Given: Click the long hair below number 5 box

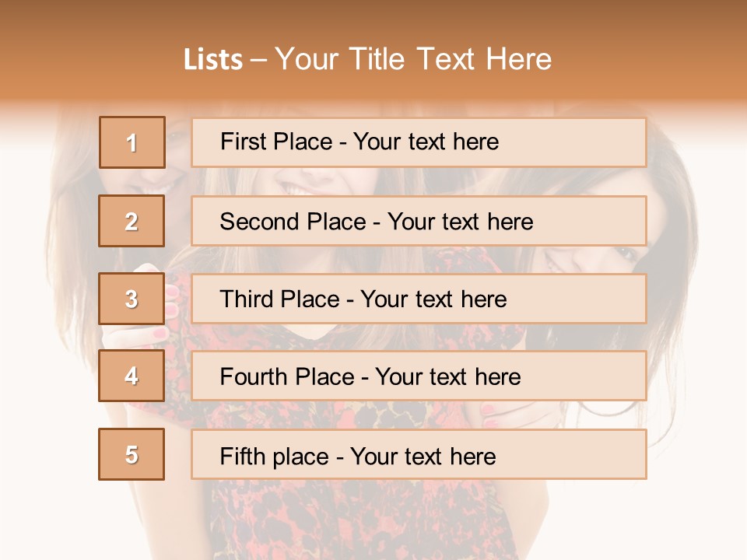Looking at the screenshot, I should [117, 513].
